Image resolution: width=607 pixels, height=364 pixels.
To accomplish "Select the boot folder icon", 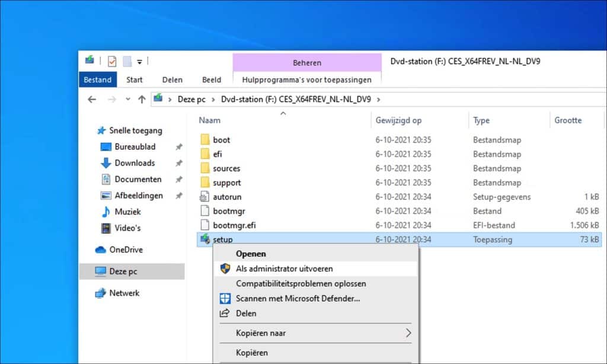I will (205, 139).
